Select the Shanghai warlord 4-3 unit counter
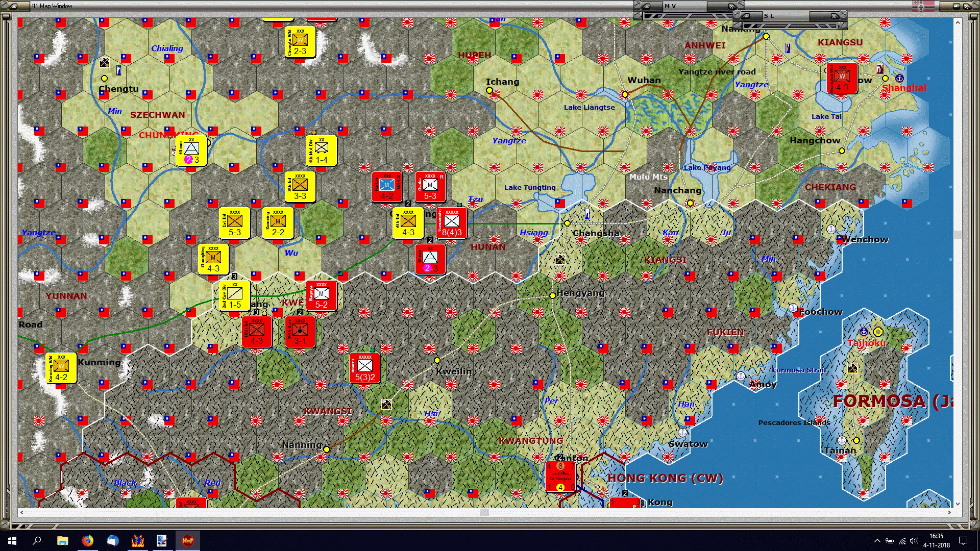The image size is (980, 551). point(842,78)
